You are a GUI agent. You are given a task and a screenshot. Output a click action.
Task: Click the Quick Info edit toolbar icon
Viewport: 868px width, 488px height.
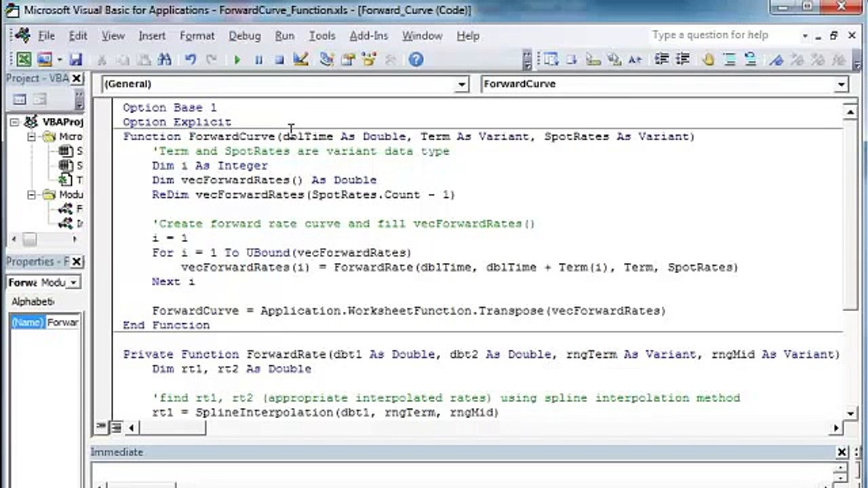[x=593, y=60]
